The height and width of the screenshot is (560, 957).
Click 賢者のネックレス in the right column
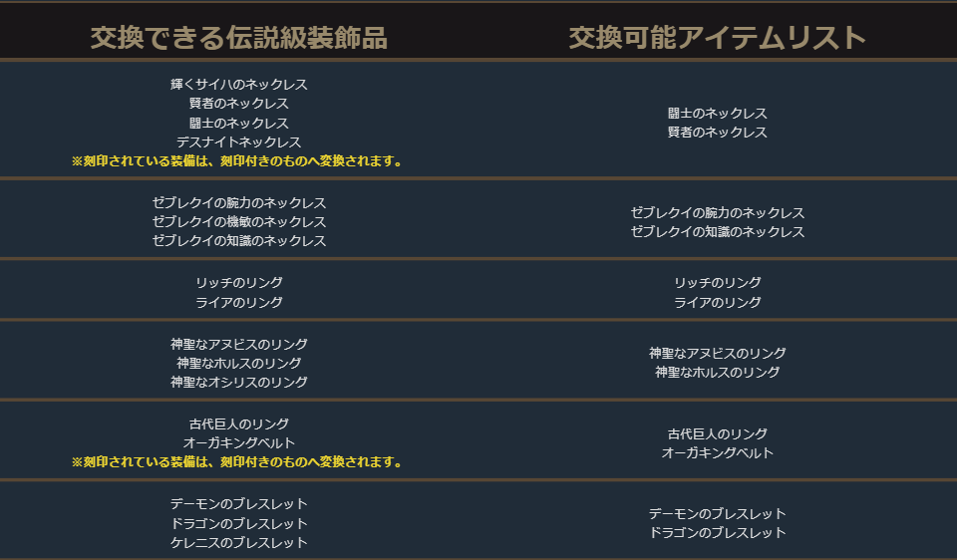[717, 133]
